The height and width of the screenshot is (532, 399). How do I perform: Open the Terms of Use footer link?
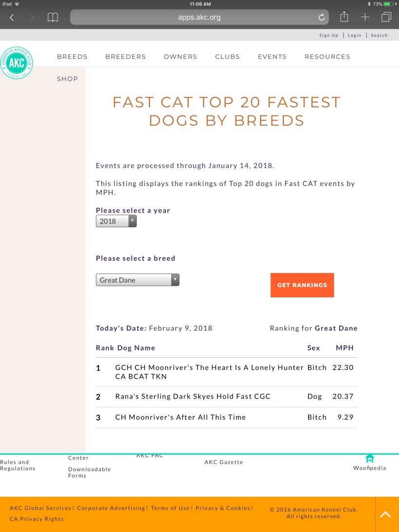pyautogui.click(x=170, y=508)
